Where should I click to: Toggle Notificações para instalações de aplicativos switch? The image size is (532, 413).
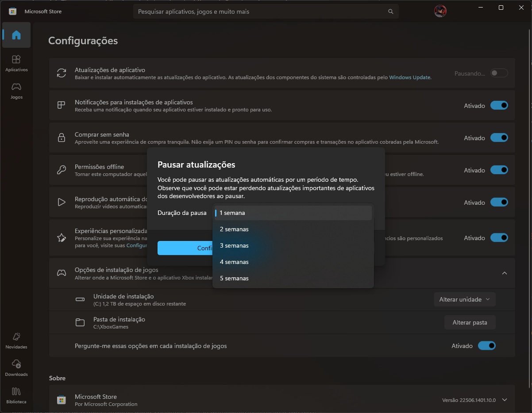[499, 105]
